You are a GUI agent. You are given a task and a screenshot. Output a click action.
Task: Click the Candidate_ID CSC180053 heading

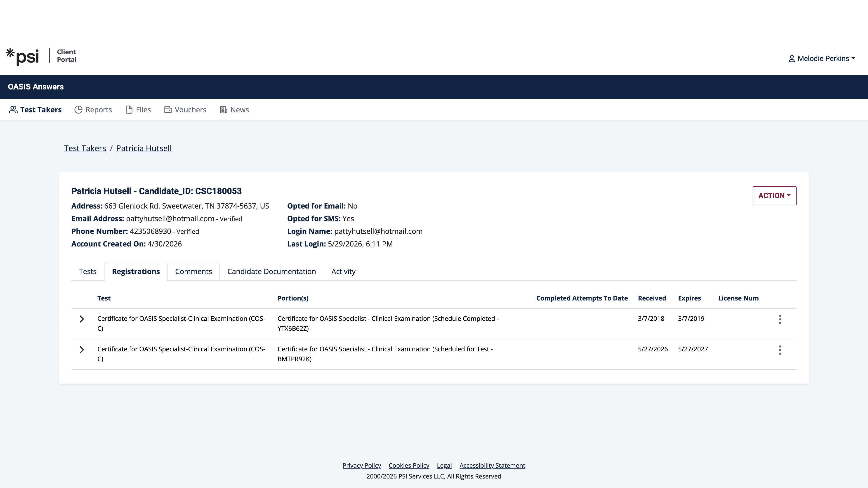point(156,191)
